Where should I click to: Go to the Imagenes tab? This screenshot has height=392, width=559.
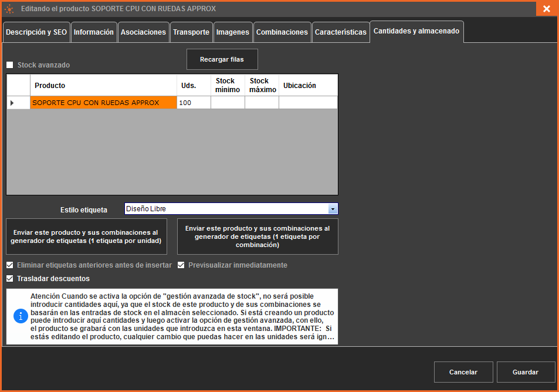click(232, 32)
